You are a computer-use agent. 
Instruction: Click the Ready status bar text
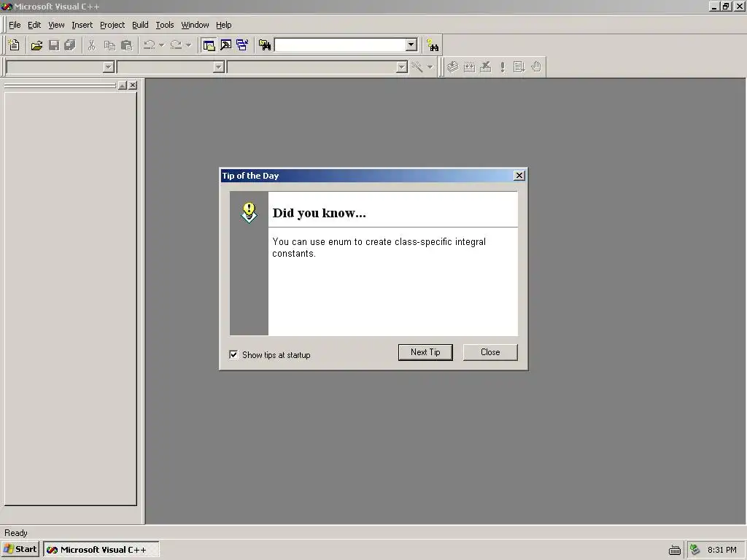coord(16,533)
